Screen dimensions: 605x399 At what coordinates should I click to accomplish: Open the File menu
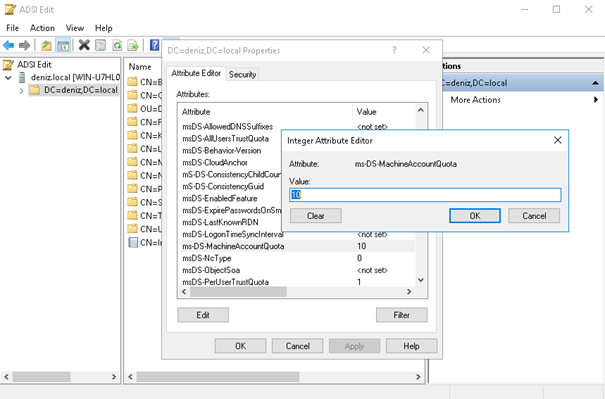click(x=12, y=28)
